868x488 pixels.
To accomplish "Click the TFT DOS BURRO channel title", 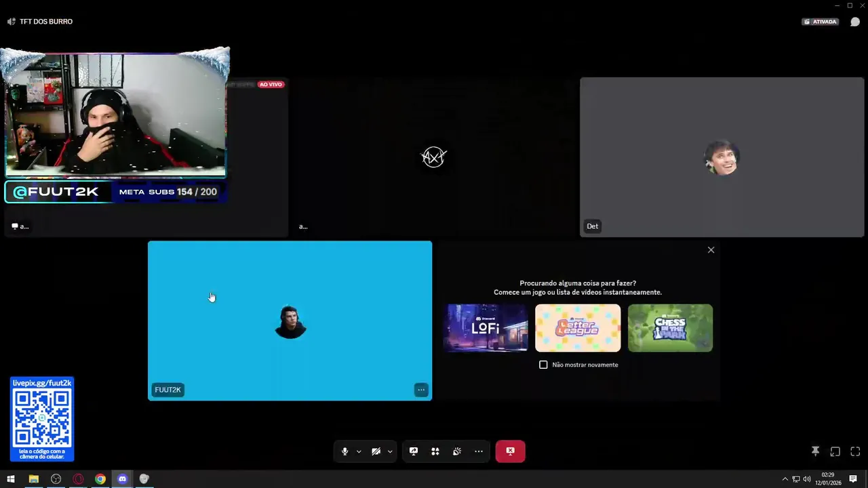I will (x=46, y=22).
